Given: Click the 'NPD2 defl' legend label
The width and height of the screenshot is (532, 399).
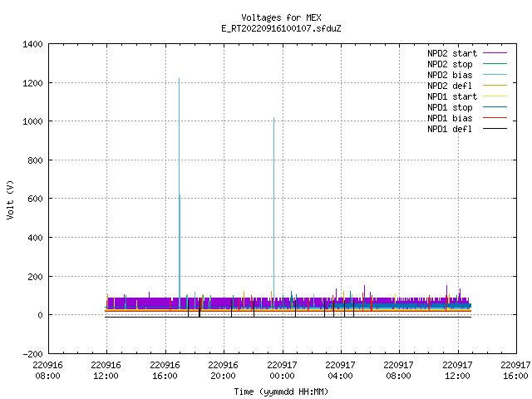Looking at the screenshot, I should pyautogui.click(x=450, y=86).
